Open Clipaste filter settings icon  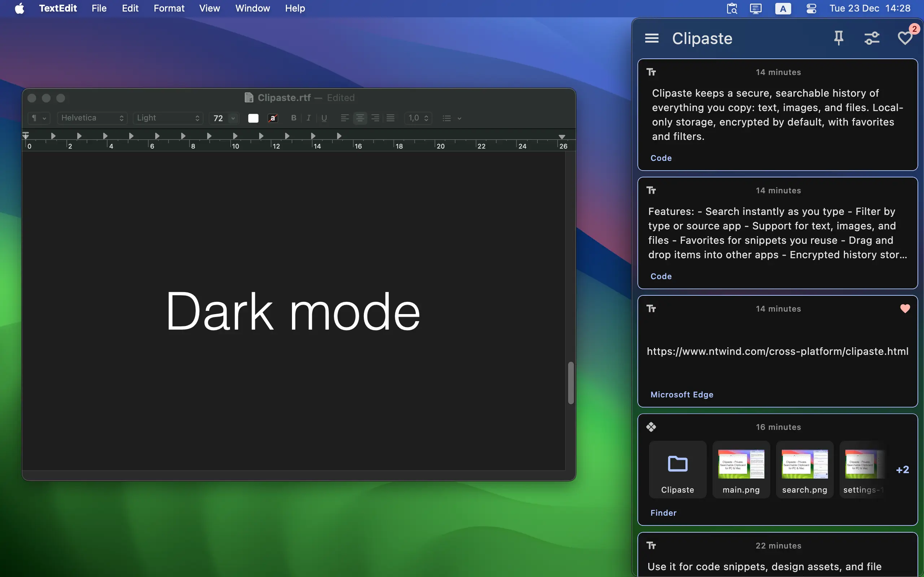872,38
